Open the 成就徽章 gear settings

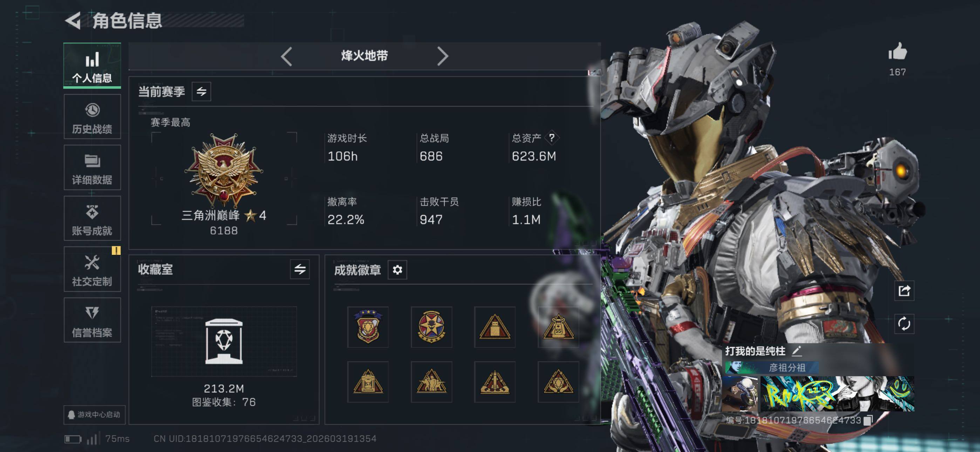point(397,270)
